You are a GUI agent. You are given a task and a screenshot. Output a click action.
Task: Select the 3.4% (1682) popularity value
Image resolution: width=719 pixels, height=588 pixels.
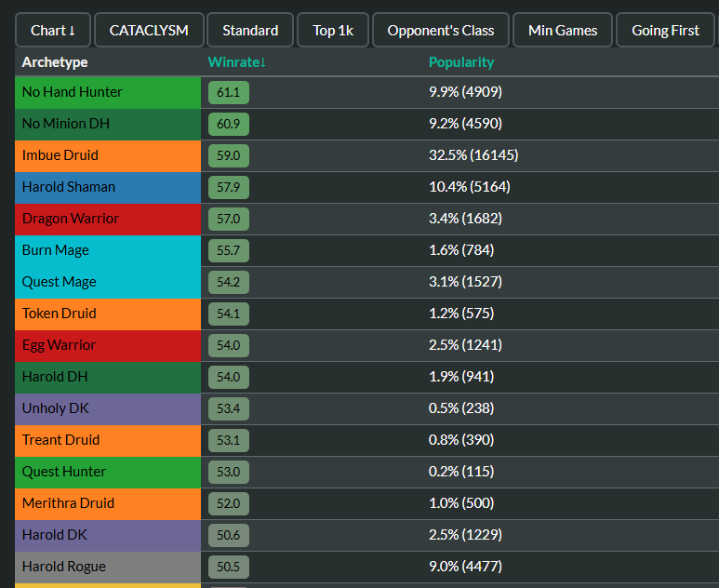465,219
